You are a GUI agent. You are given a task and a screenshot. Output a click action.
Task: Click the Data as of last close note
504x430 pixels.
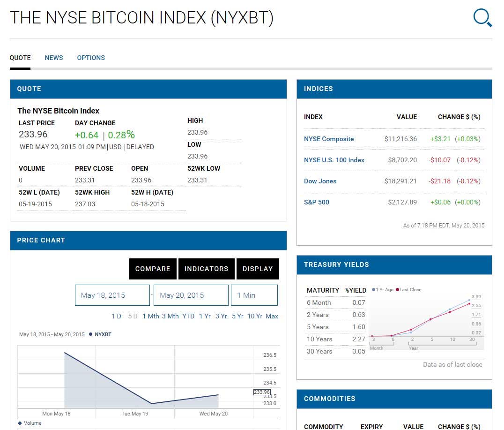click(452, 365)
